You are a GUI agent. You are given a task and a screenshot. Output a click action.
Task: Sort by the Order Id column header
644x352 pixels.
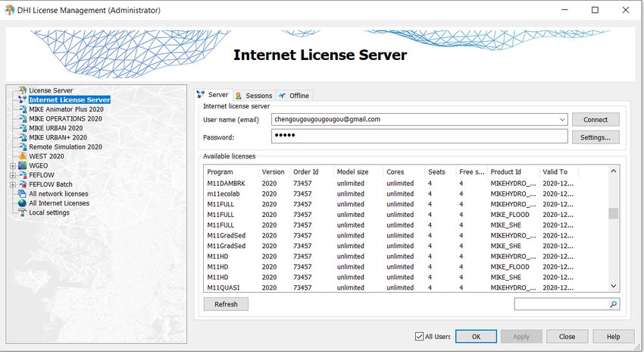click(x=311, y=172)
